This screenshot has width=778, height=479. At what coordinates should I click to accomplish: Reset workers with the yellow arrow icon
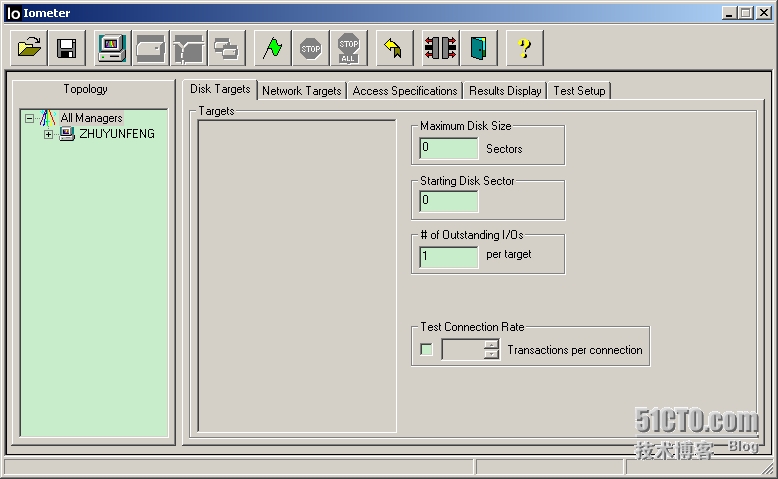click(x=394, y=48)
